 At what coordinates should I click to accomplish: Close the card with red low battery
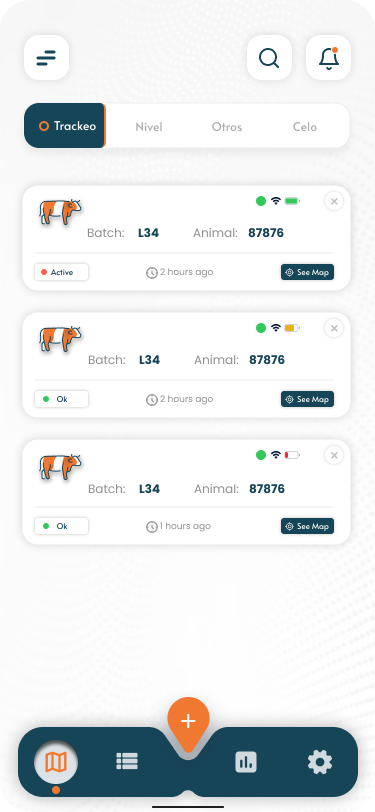pos(334,456)
